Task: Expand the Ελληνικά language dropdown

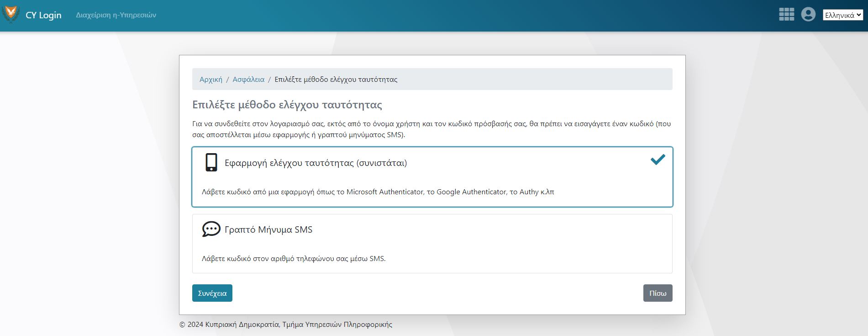Action: (x=842, y=15)
